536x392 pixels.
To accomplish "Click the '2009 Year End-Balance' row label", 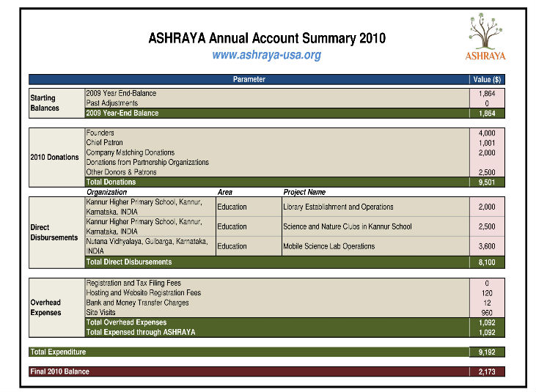I will point(121,93).
